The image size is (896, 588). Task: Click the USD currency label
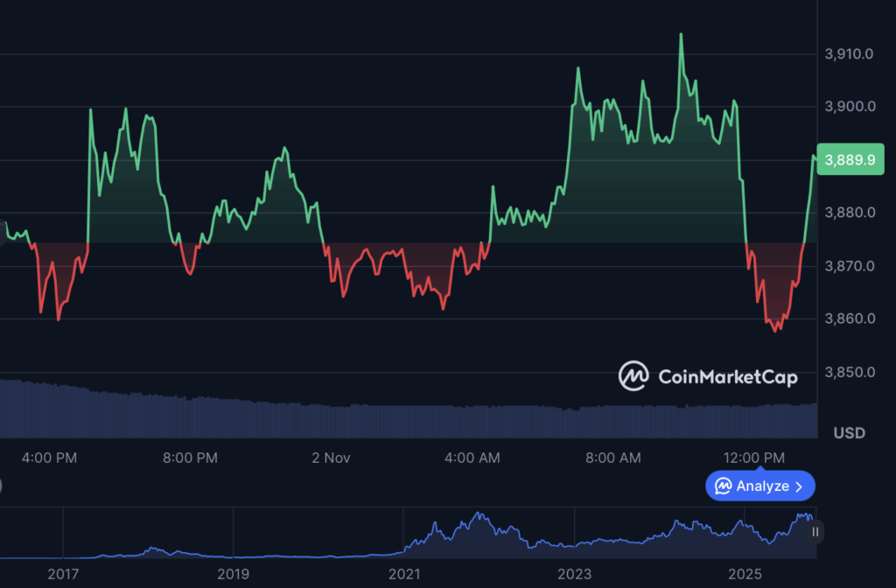tap(849, 433)
